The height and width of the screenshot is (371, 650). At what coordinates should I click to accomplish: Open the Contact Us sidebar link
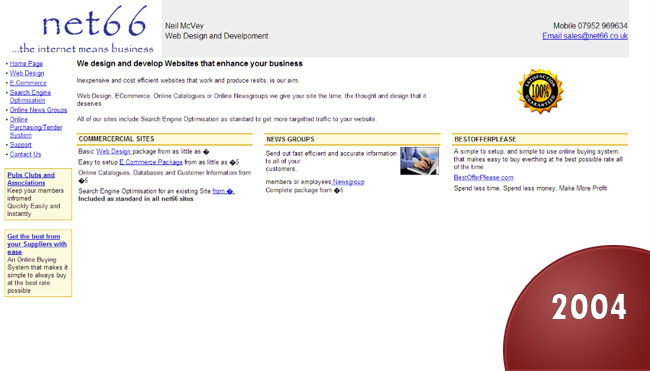25,154
